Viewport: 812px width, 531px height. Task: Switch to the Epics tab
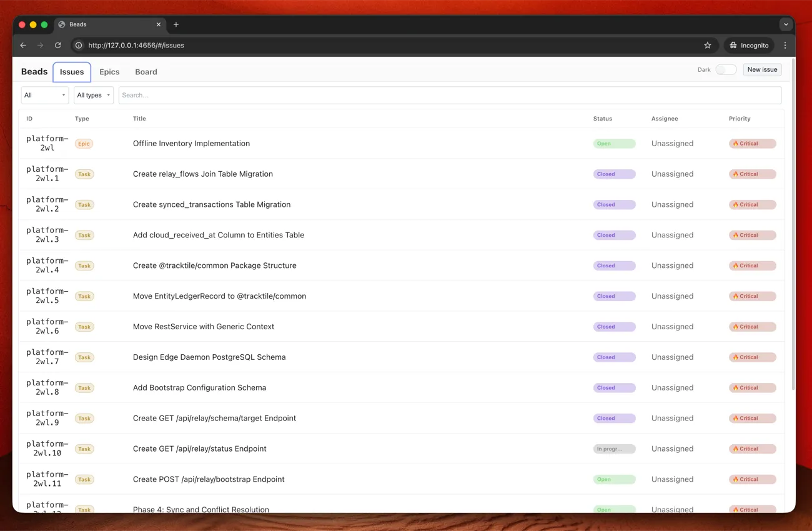109,72
